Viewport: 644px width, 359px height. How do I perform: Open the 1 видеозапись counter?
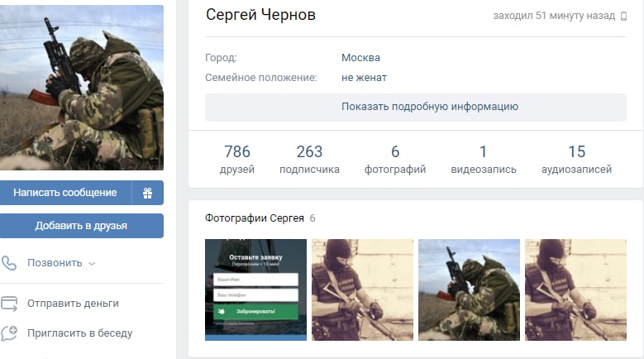coord(484,160)
